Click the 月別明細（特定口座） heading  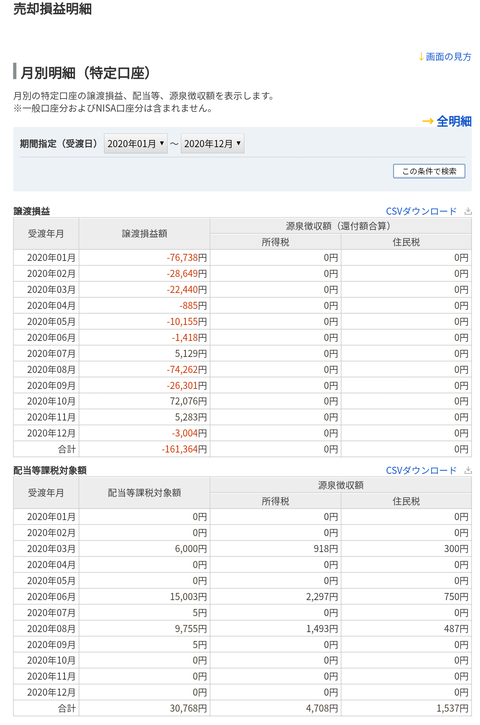tap(86, 73)
